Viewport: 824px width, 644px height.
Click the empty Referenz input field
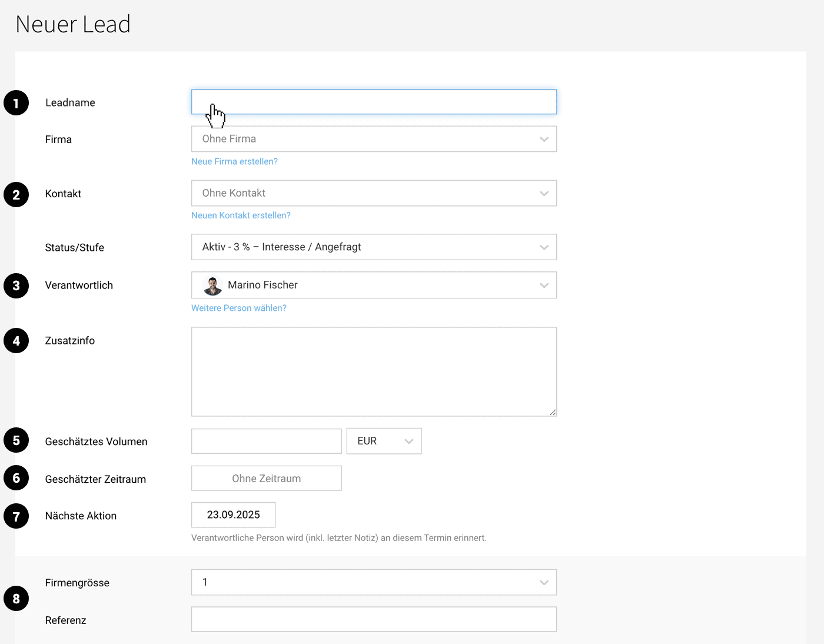coord(374,619)
